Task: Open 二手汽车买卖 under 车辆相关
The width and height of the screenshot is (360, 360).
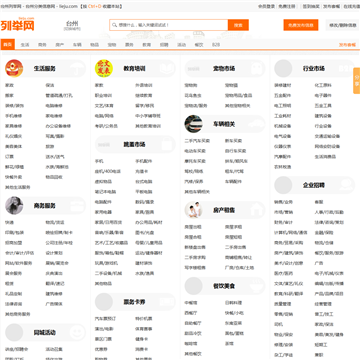Action: 197,141
